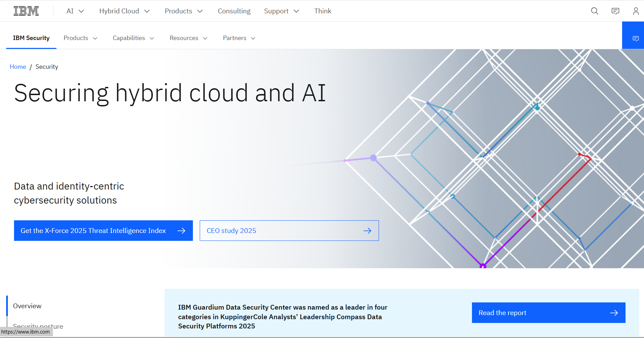
Task: Follow the Home breadcrumb link
Action: pyautogui.click(x=18, y=67)
